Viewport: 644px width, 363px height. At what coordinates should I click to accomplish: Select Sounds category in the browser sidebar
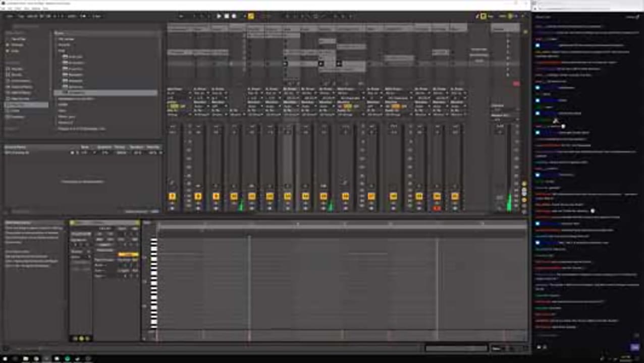(x=17, y=69)
